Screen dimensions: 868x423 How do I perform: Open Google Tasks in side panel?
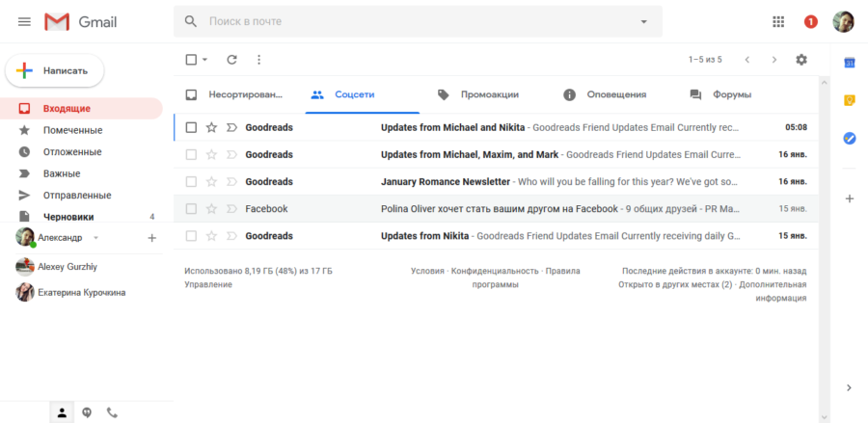click(x=850, y=138)
